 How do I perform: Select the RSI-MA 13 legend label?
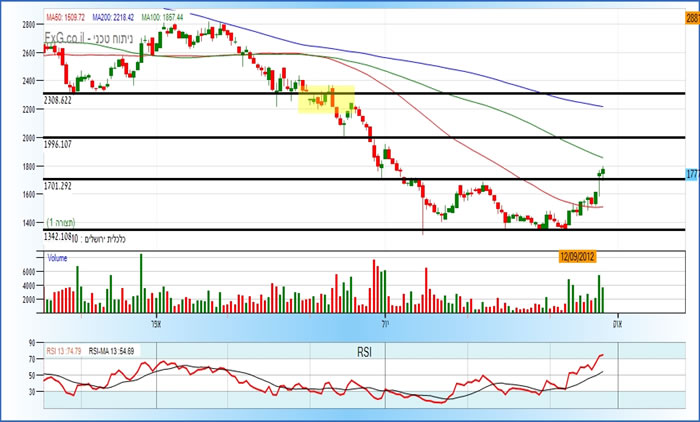112,351
